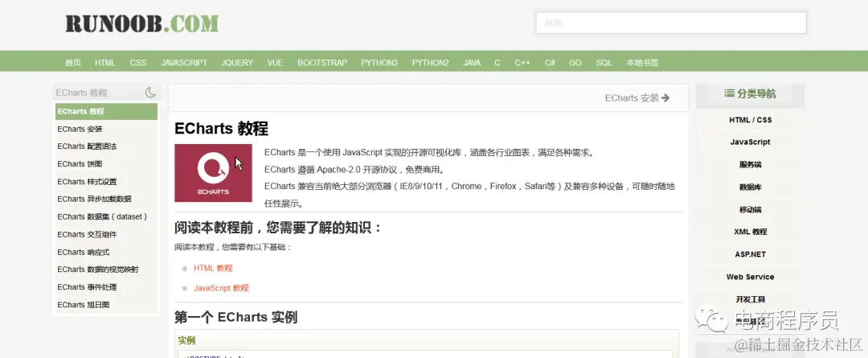Image resolution: width=868 pixels, height=358 pixels.
Task: Open ECharts 交互组件 in the sidebar
Action: click(87, 234)
